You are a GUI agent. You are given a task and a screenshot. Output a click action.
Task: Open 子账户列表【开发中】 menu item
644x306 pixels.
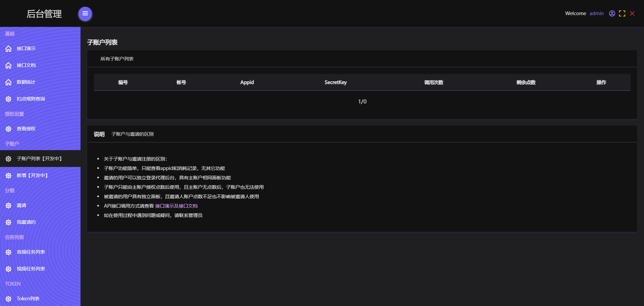pyautogui.click(x=39, y=159)
